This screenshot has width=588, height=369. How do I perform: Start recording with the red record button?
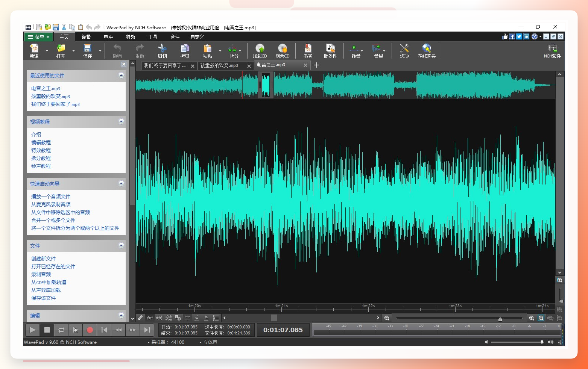pos(90,330)
